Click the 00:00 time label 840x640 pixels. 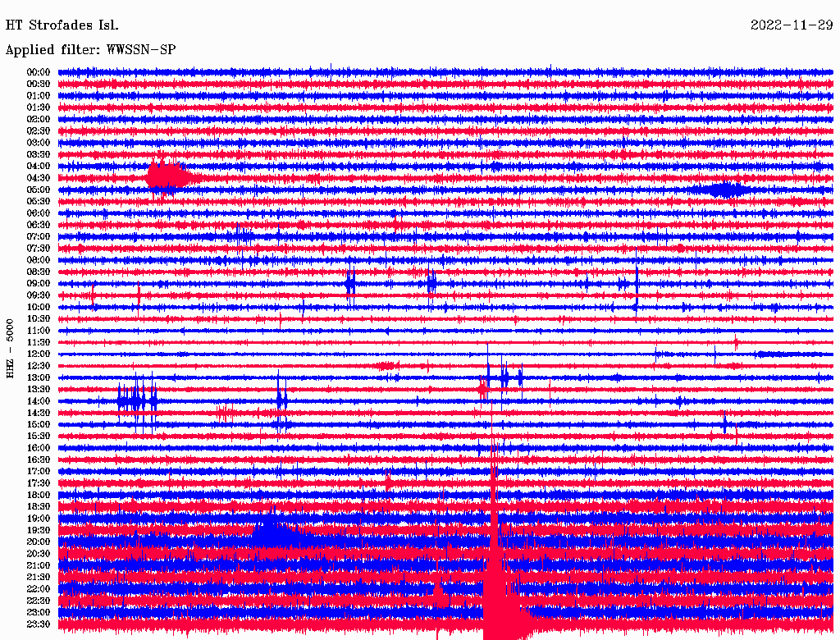[39, 72]
